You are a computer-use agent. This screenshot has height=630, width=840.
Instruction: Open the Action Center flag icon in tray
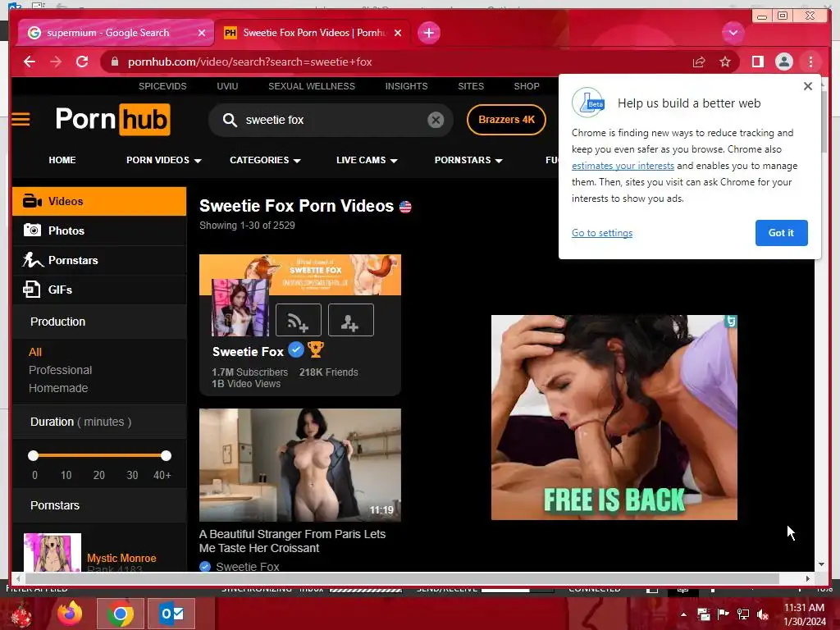723,614
